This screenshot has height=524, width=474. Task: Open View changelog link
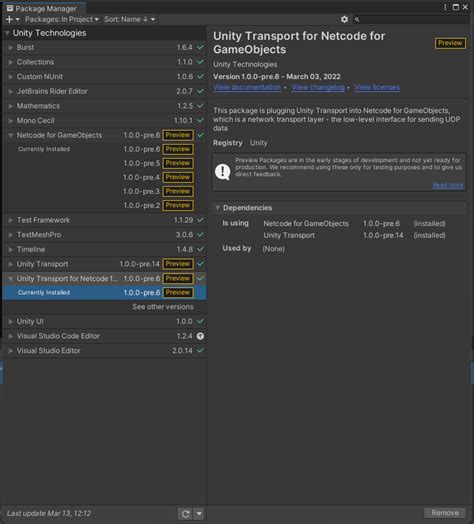pyautogui.click(x=318, y=88)
